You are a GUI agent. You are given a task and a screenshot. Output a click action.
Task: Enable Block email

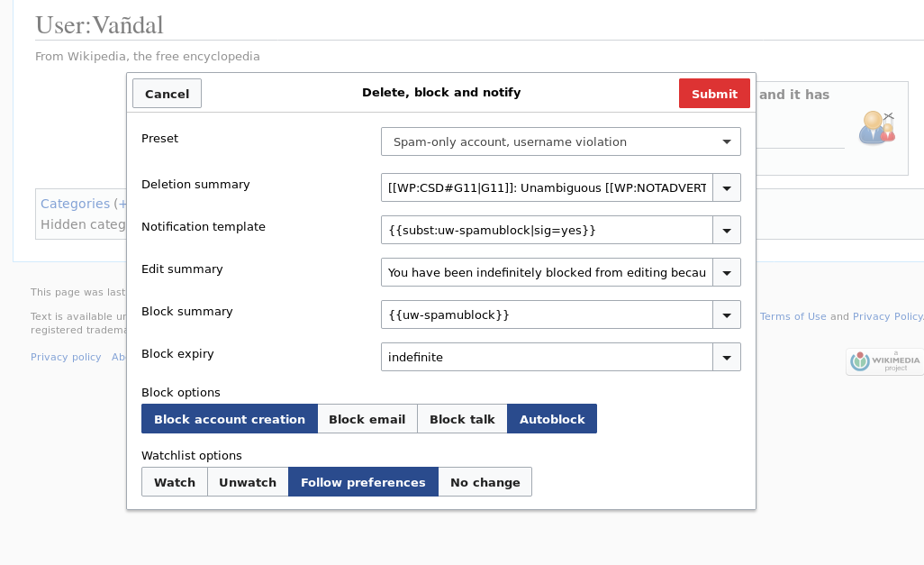coord(367,418)
